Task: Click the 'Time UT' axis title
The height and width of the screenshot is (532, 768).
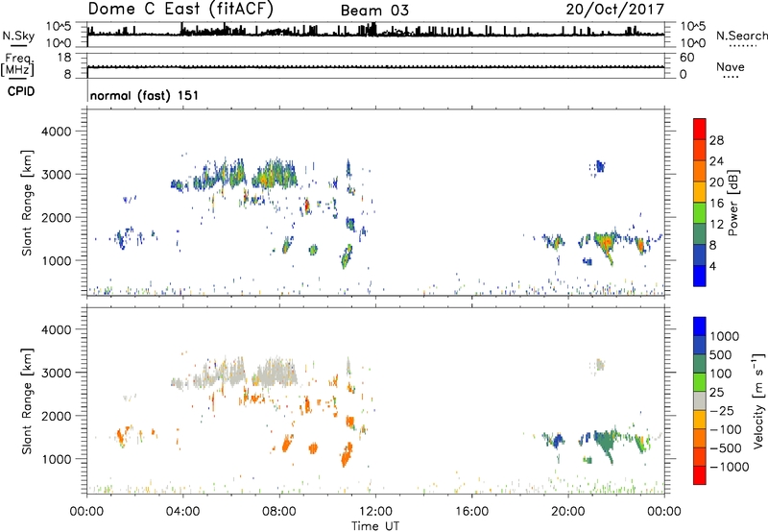Action: pos(375,526)
